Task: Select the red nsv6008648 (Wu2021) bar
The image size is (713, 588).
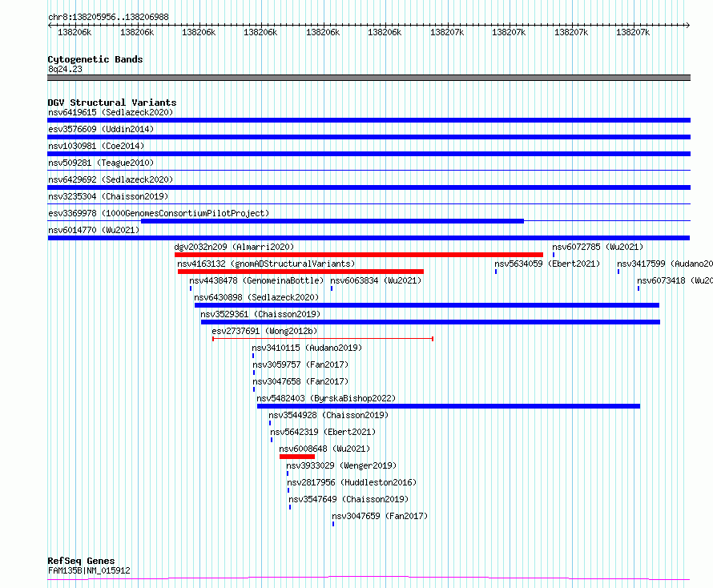Action: (297, 457)
